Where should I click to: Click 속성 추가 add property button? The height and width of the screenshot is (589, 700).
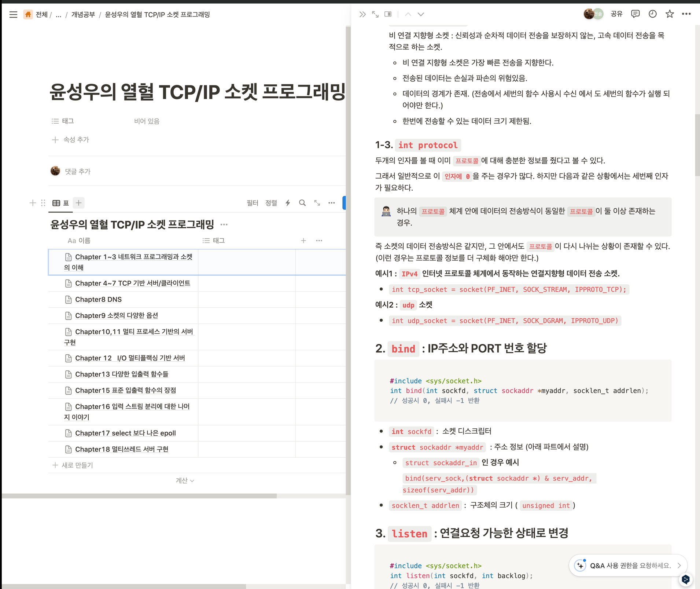(71, 140)
